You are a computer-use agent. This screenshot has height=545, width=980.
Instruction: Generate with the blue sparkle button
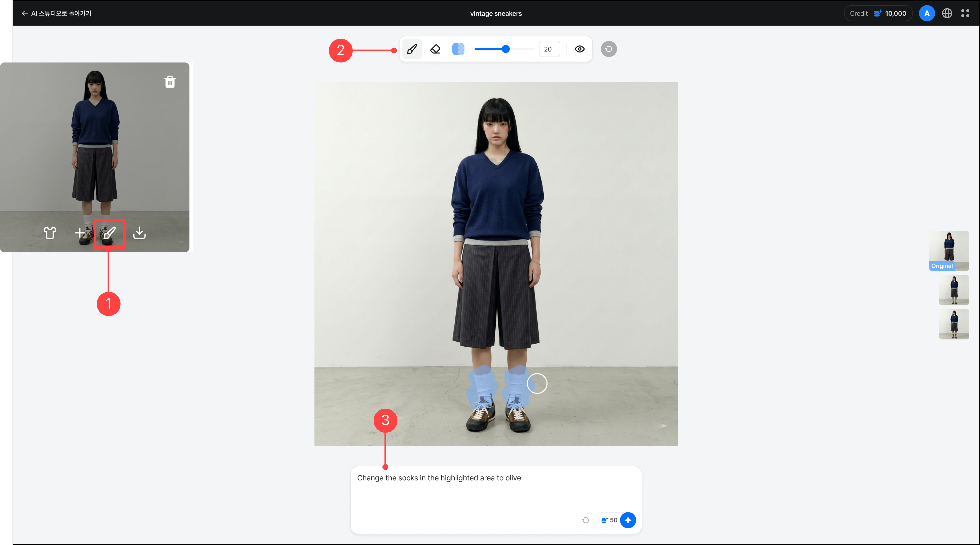click(628, 520)
